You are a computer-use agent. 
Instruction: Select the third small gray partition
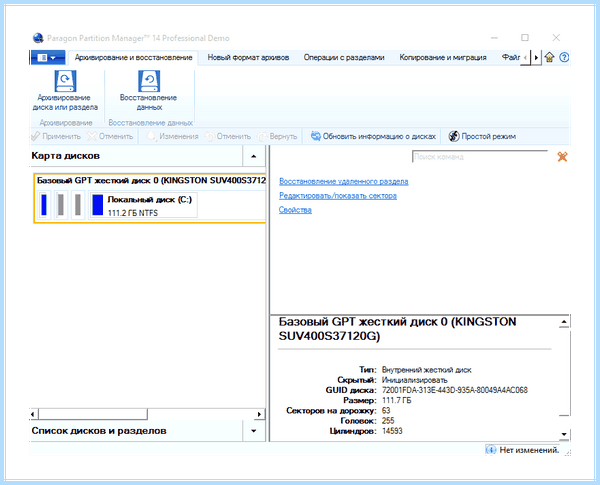78,205
